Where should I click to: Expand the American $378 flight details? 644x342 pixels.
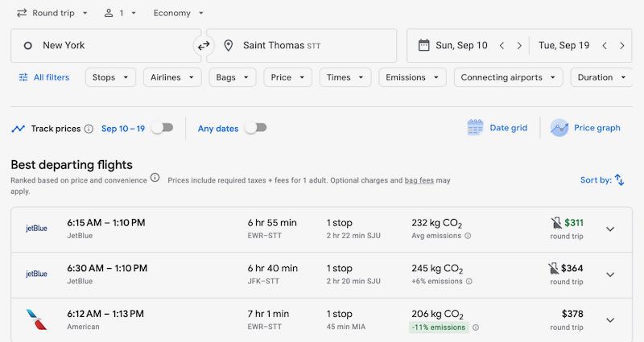tap(610, 320)
